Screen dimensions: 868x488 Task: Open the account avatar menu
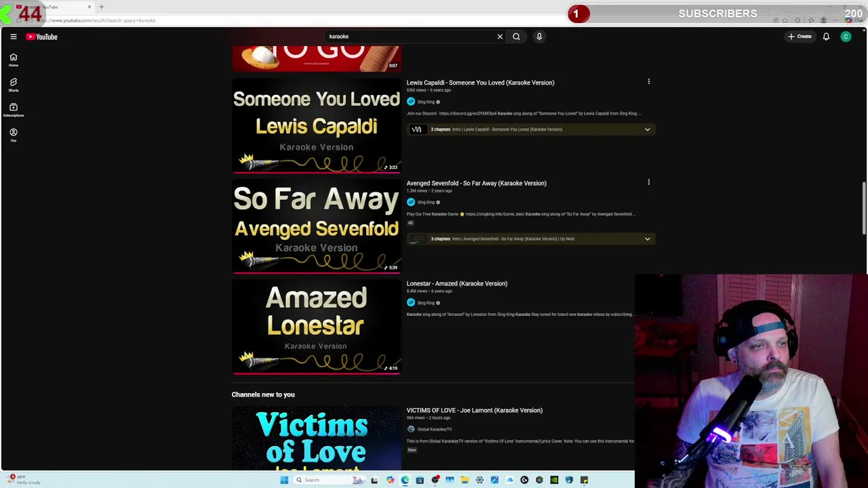pos(846,37)
